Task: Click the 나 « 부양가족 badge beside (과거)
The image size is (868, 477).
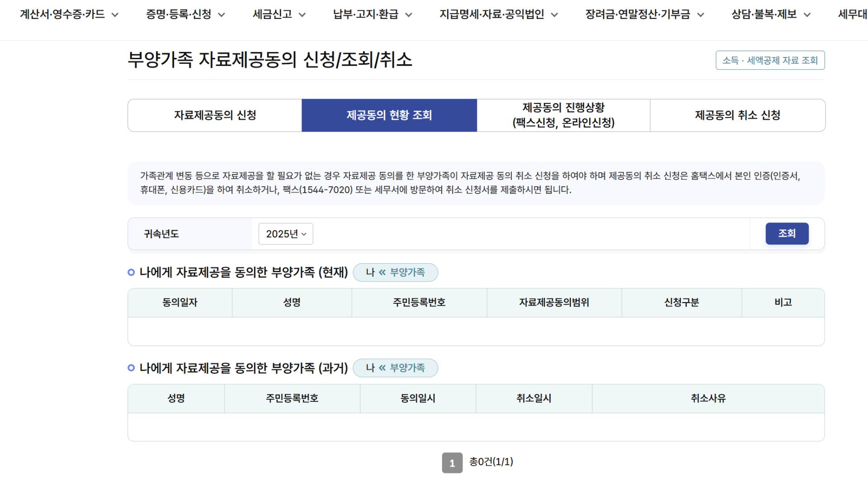Action: (x=395, y=368)
